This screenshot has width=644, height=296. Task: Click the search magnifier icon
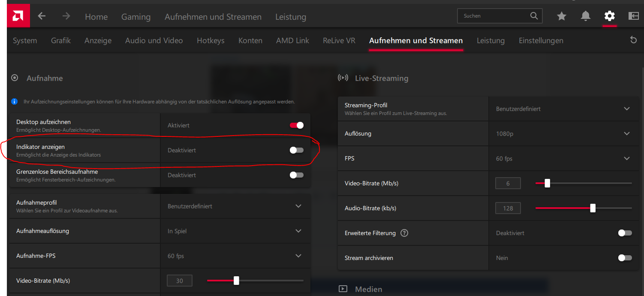[x=534, y=16]
